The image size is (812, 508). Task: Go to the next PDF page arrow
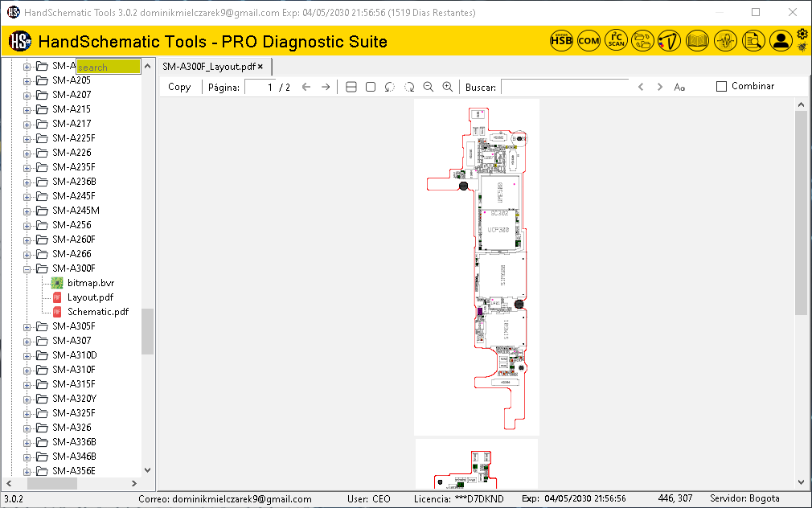[x=326, y=87]
